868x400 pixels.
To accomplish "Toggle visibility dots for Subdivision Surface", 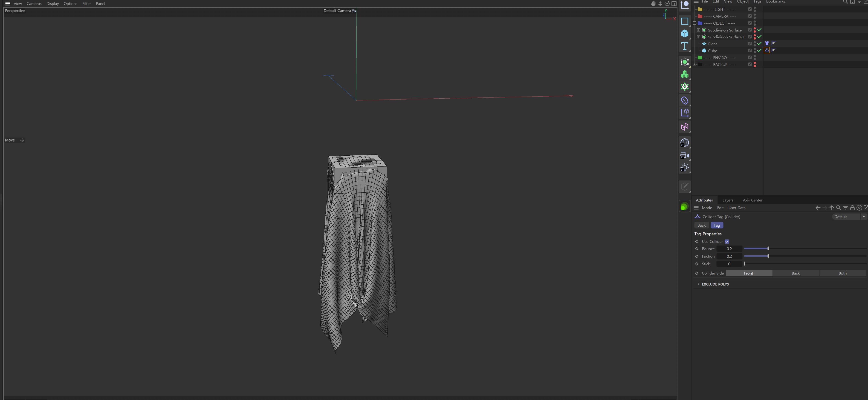I will tap(755, 30).
